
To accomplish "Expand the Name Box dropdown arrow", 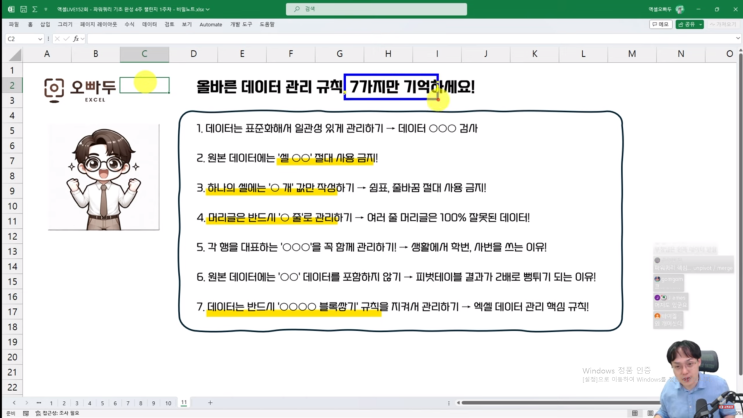I will [x=40, y=39].
